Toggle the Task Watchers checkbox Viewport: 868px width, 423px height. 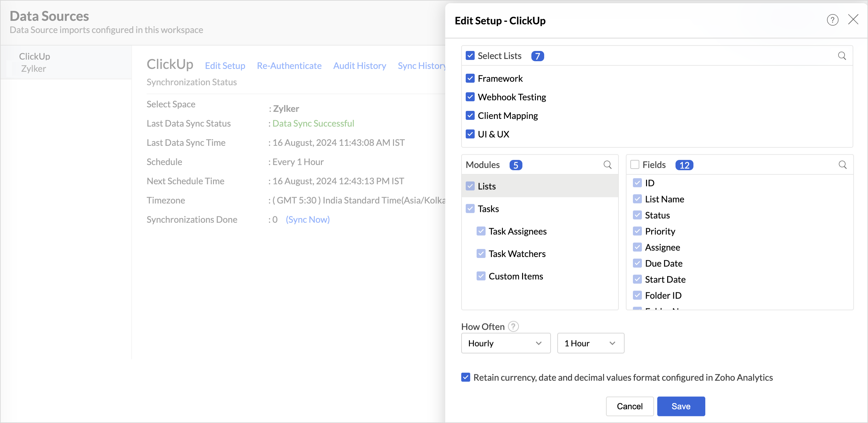coord(481,253)
